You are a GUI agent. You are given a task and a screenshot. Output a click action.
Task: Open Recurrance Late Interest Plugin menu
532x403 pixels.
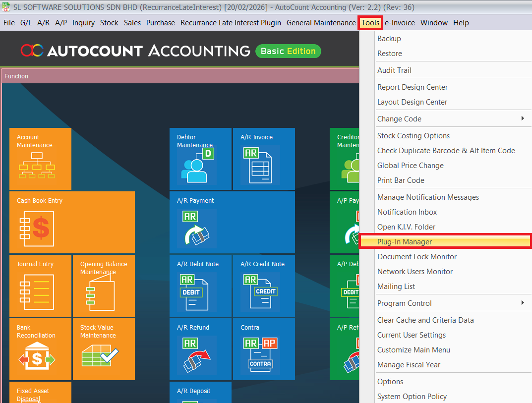pyautogui.click(x=231, y=23)
